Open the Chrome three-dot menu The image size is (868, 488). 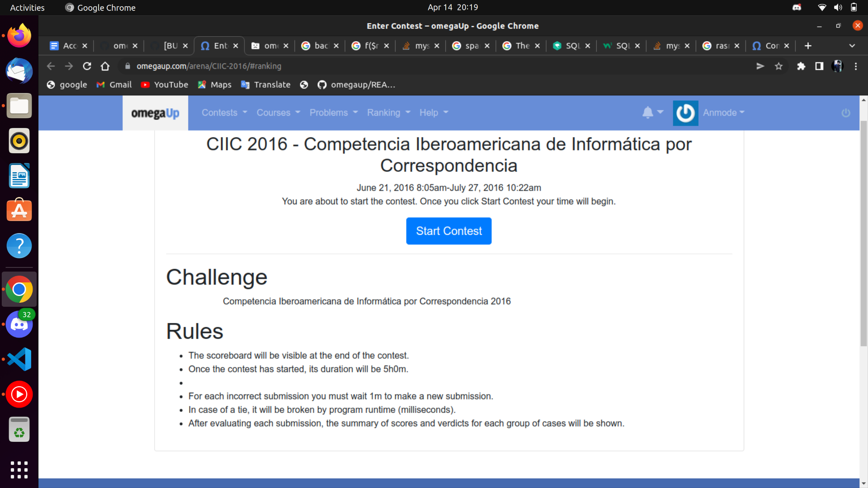[x=855, y=66]
